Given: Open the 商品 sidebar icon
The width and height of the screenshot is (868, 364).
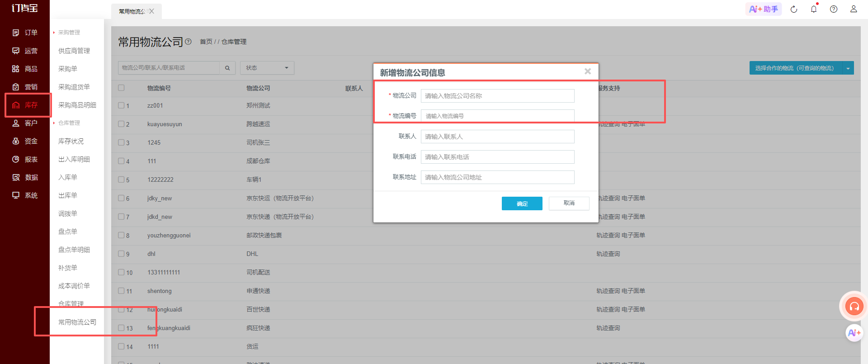Looking at the screenshot, I should coord(16,69).
